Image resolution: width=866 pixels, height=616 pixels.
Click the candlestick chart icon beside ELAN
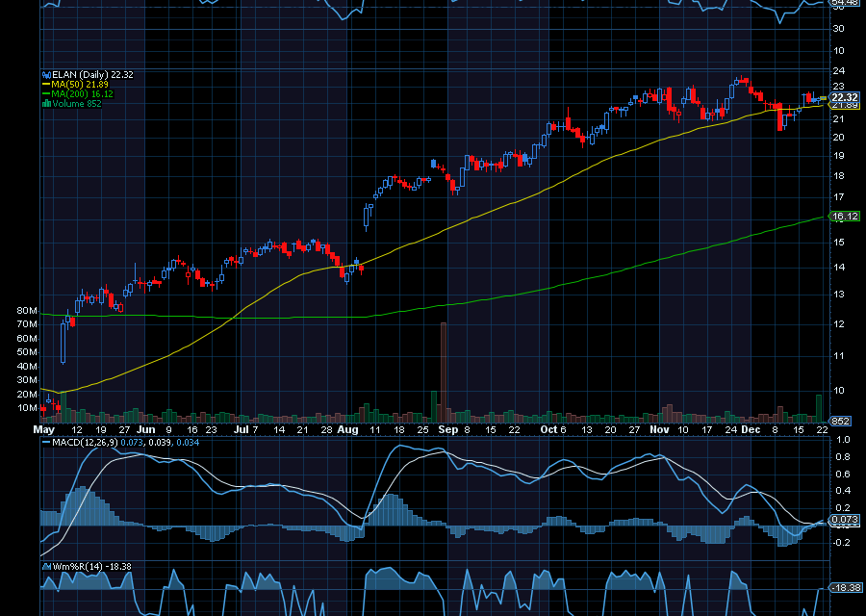pos(46,73)
